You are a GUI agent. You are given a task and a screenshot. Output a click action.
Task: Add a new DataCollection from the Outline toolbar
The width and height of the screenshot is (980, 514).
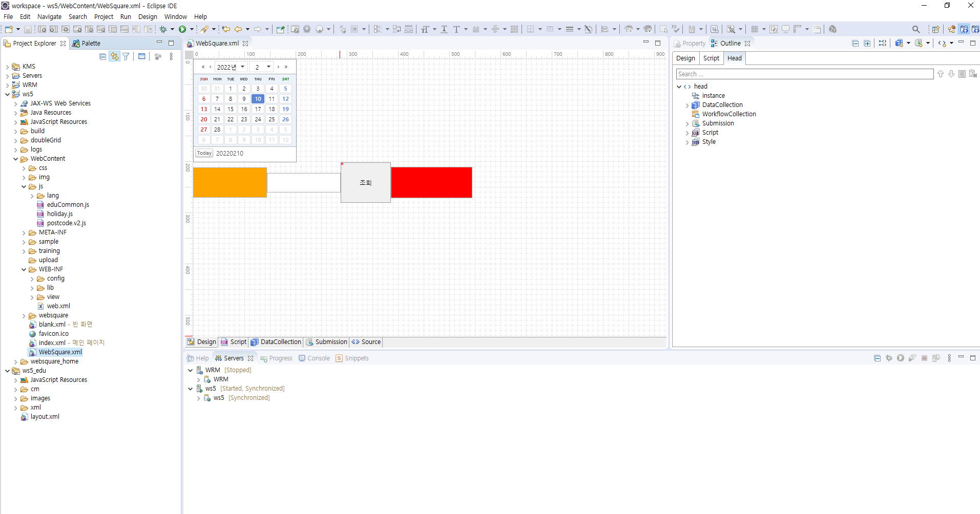(x=899, y=43)
